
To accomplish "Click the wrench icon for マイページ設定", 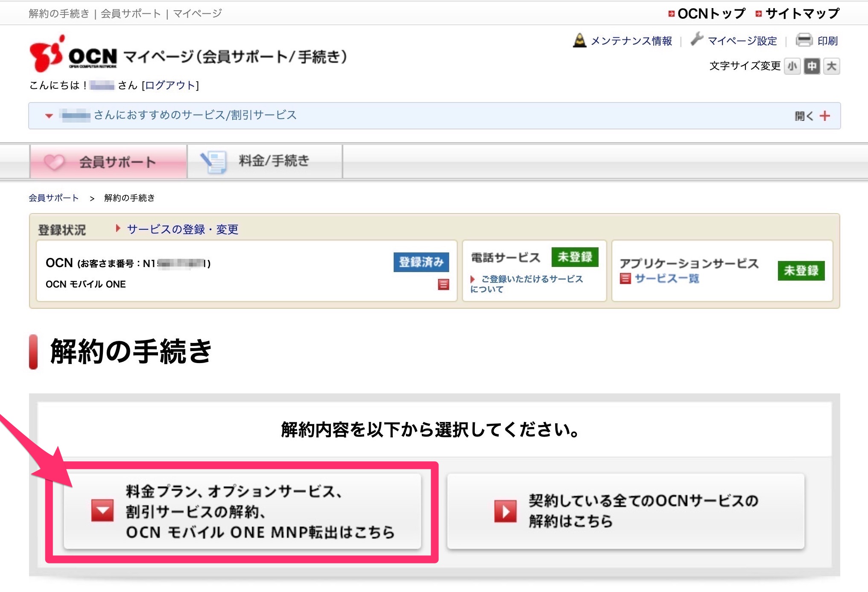I will (697, 39).
